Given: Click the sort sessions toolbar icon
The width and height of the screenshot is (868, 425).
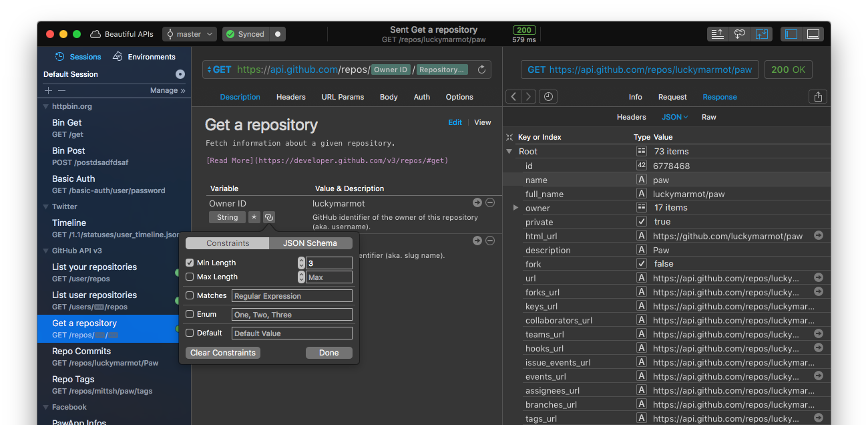Looking at the screenshot, I should tap(717, 33).
